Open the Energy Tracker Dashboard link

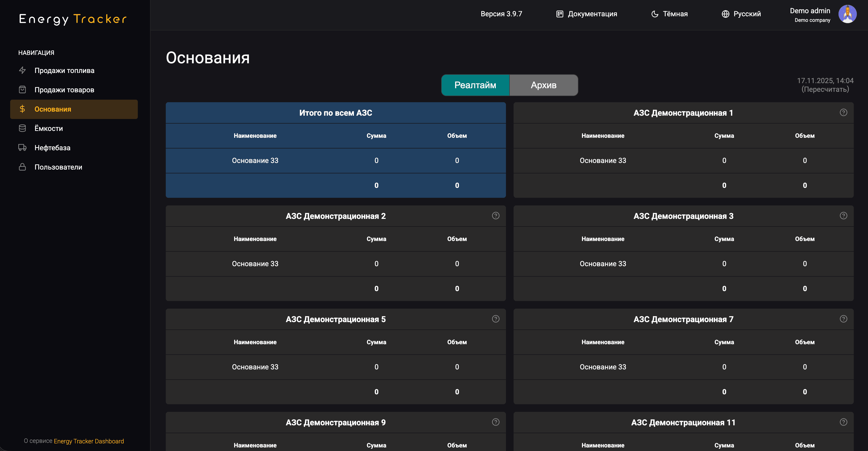[x=89, y=441]
